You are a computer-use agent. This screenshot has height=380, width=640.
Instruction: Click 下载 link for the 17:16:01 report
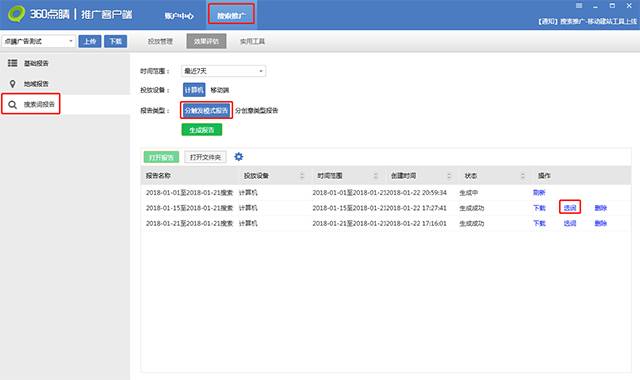tap(539, 223)
